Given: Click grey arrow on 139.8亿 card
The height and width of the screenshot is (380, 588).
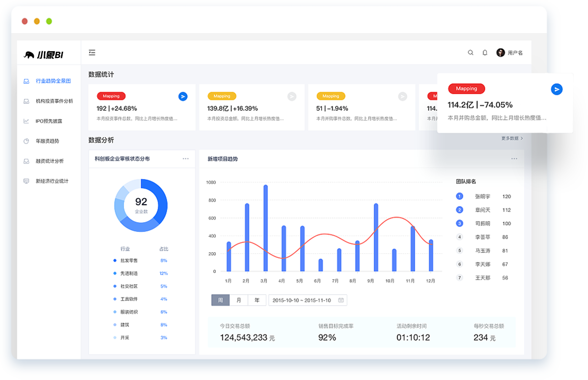Looking at the screenshot, I should [x=292, y=96].
